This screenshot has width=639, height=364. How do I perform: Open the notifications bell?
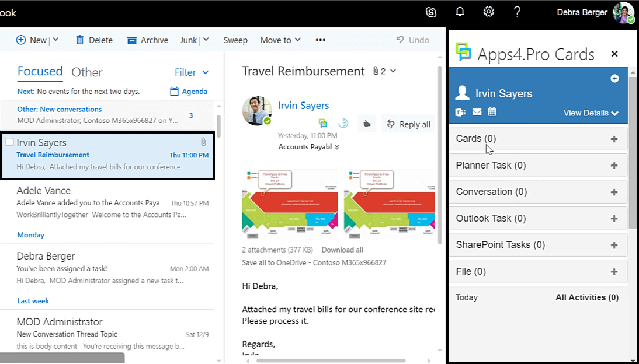[460, 12]
